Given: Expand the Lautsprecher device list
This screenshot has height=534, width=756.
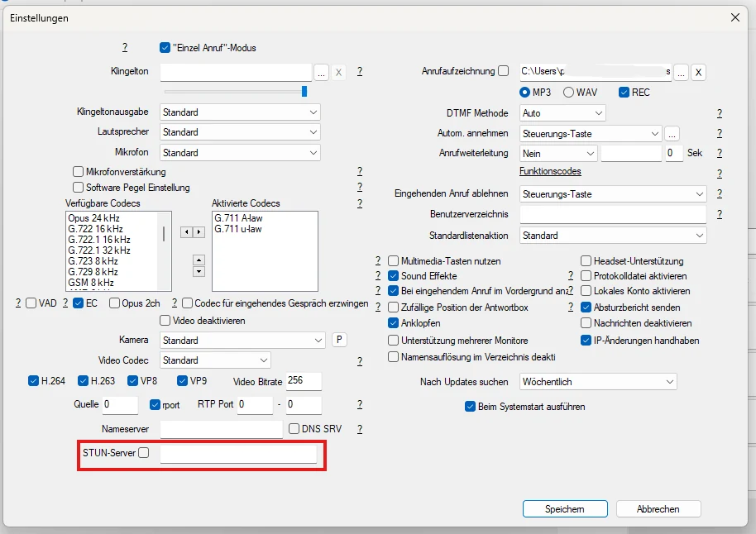Looking at the screenshot, I should (240, 132).
